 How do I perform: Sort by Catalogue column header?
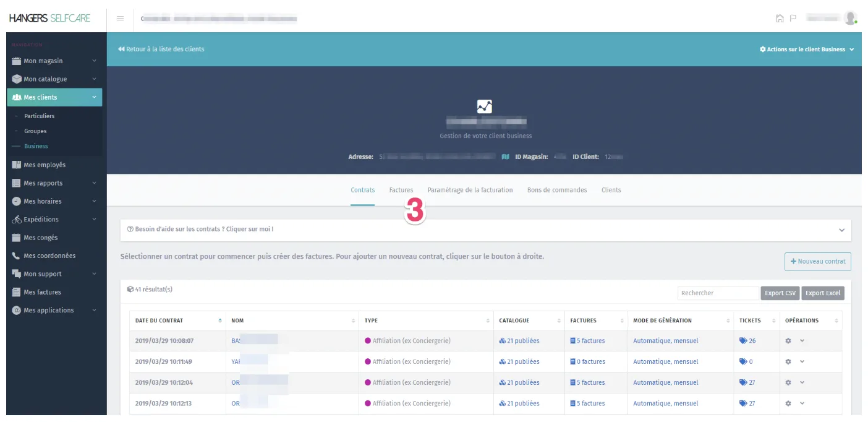point(529,321)
